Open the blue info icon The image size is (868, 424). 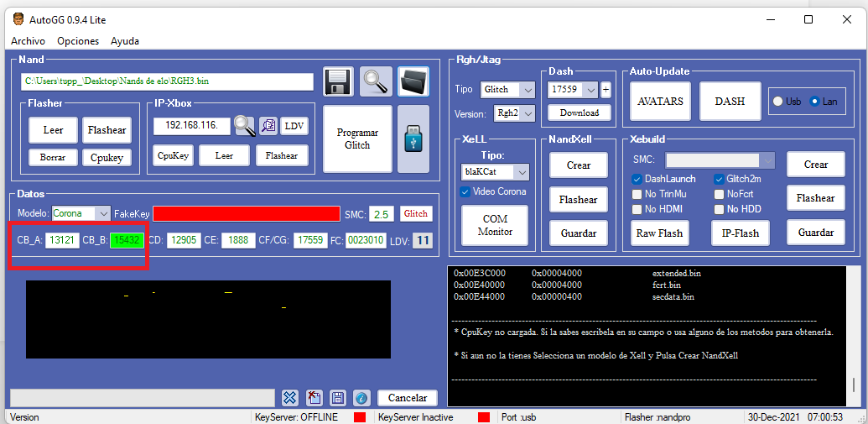pos(361,397)
